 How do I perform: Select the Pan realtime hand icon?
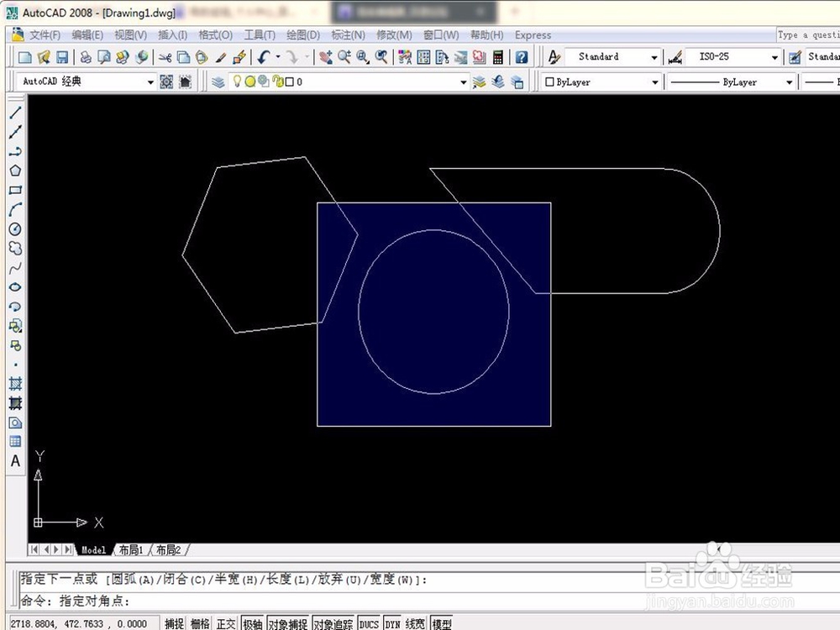[325, 57]
